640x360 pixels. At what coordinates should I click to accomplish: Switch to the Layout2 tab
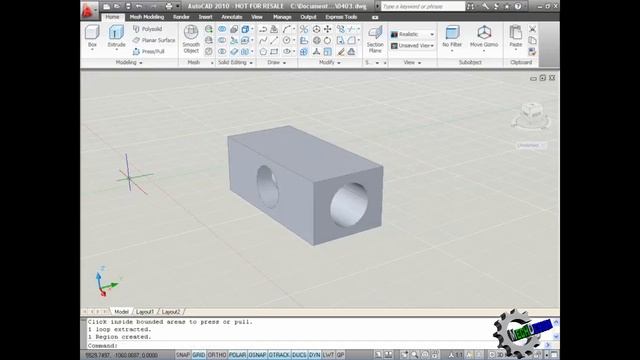pyautogui.click(x=171, y=312)
